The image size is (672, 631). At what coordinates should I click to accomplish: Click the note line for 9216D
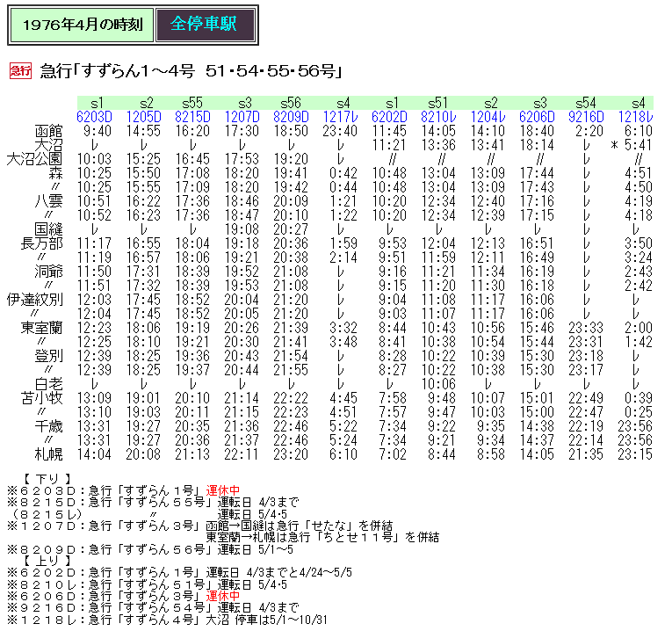[153, 608]
